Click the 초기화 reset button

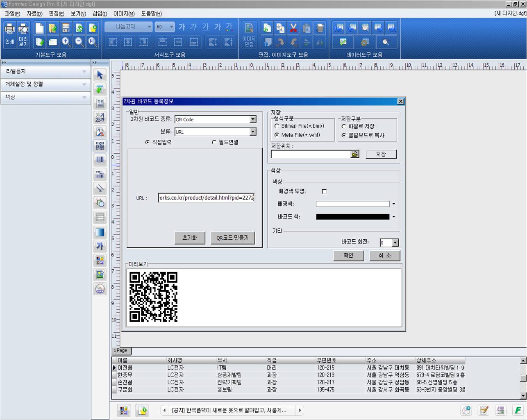point(190,238)
